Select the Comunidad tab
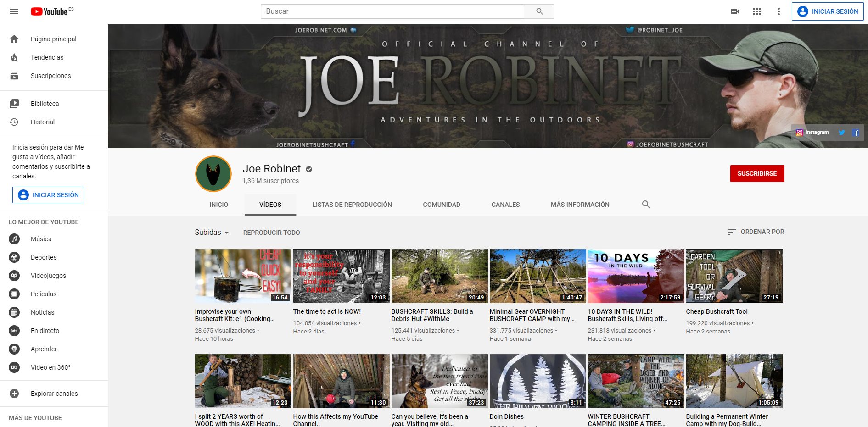This screenshot has height=427, width=868. pos(441,205)
